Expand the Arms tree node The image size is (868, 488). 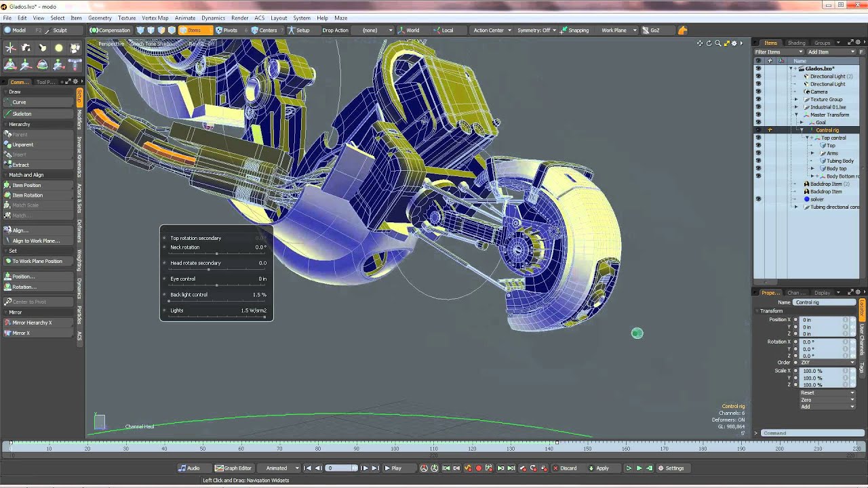812,153
